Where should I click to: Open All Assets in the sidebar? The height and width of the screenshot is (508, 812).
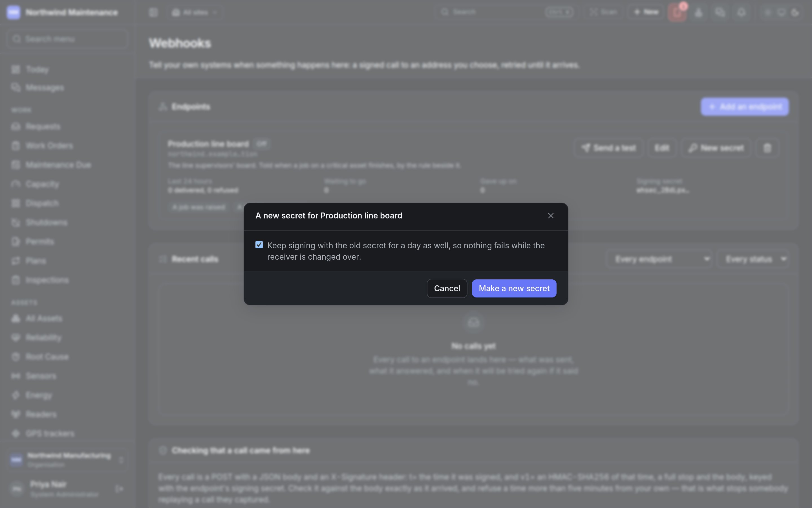click(x=67, y=319)
